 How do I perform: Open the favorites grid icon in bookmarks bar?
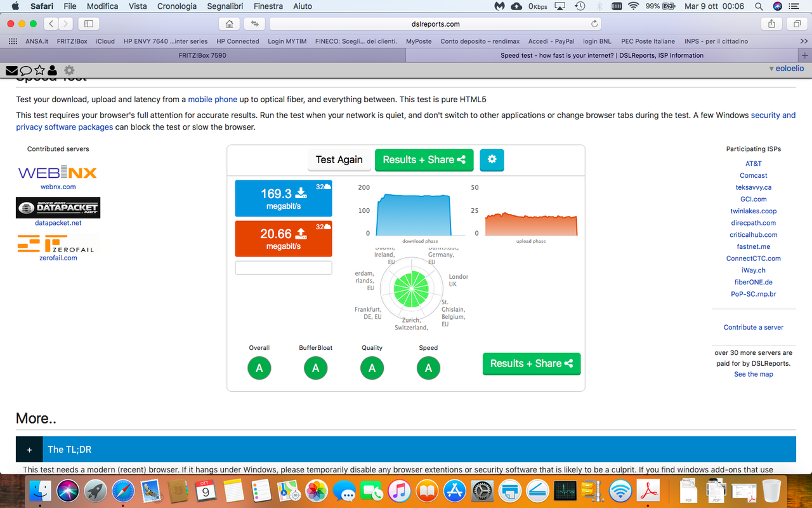tap(12, 41)
